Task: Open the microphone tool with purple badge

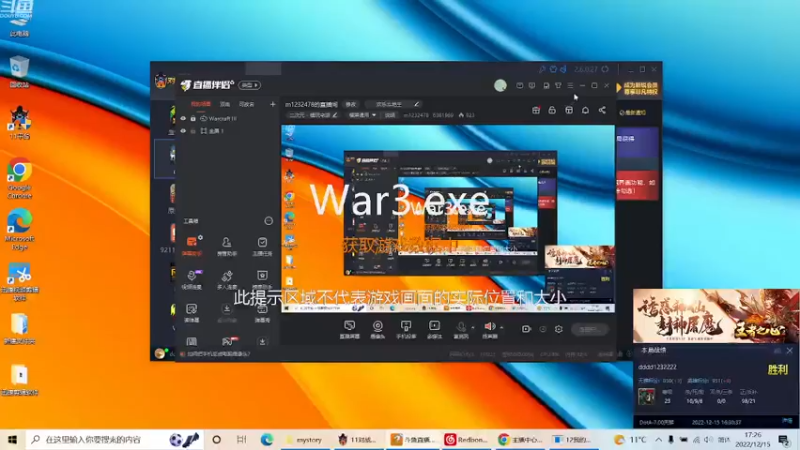Action: [x=192, y=280]
